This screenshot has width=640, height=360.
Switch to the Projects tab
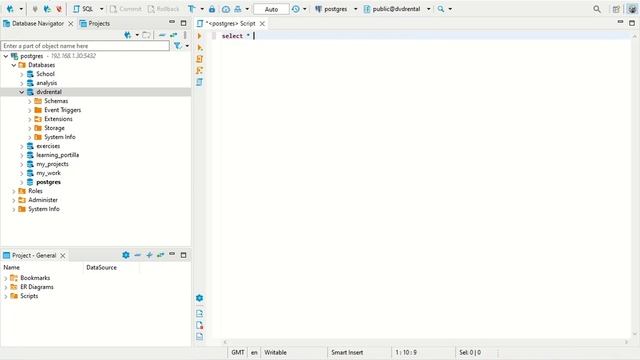coord(95,24)
